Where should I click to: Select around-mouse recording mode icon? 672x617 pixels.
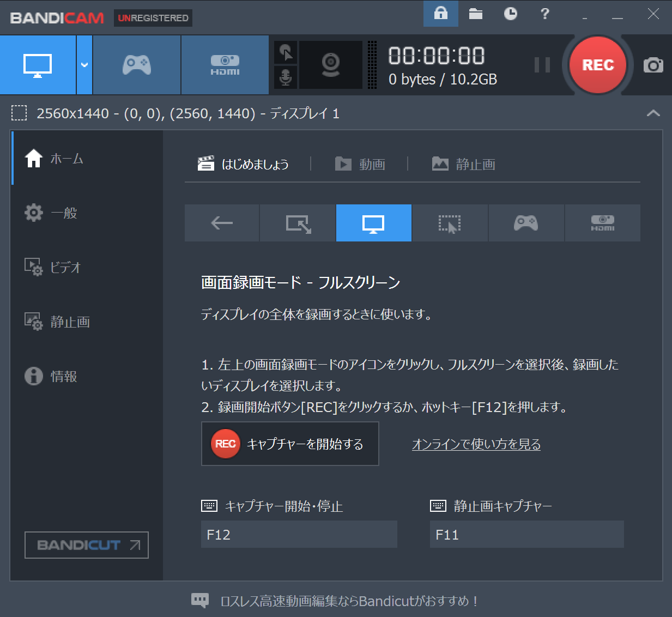(450, 223)
